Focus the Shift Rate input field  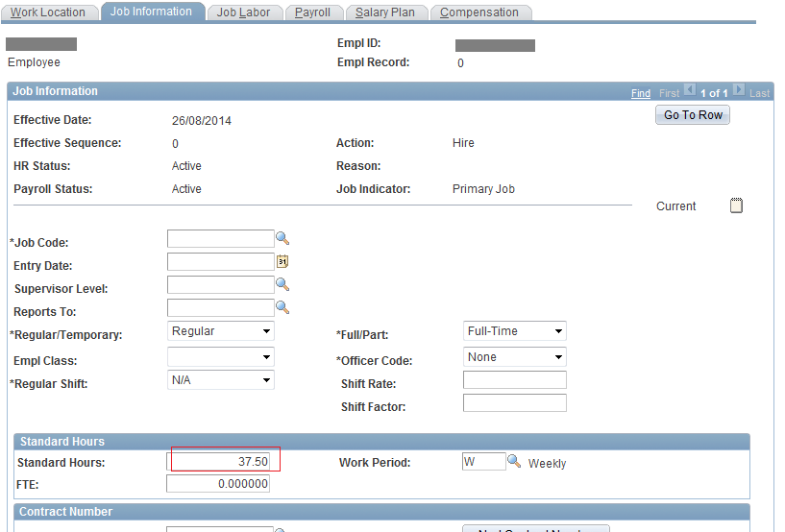click(515, 380)
